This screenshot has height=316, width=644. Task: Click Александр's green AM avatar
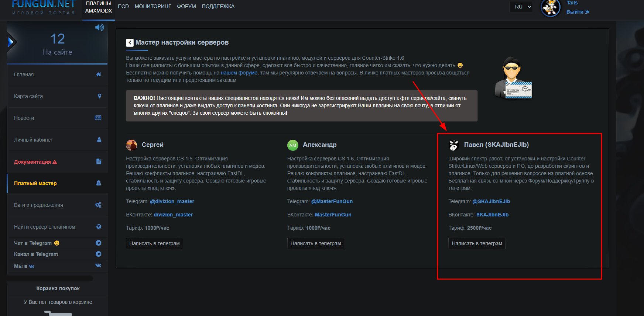(293, 145)
